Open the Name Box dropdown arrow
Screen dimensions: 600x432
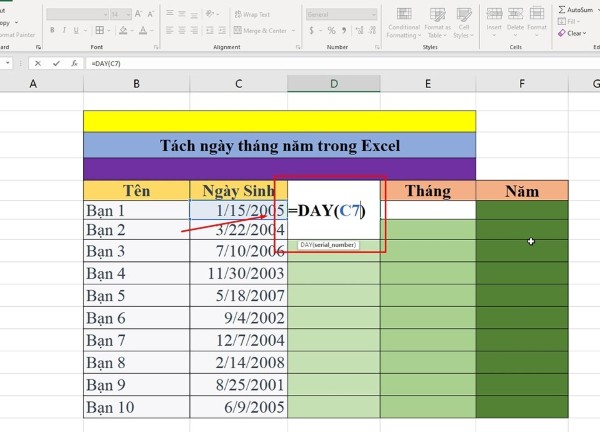pyautogui.click(x=7, y=63)
